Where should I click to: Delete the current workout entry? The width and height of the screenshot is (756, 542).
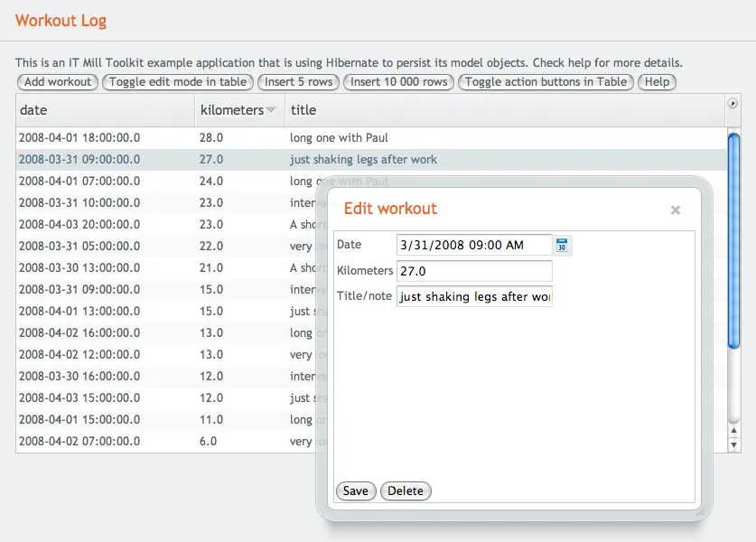(406, 491)
